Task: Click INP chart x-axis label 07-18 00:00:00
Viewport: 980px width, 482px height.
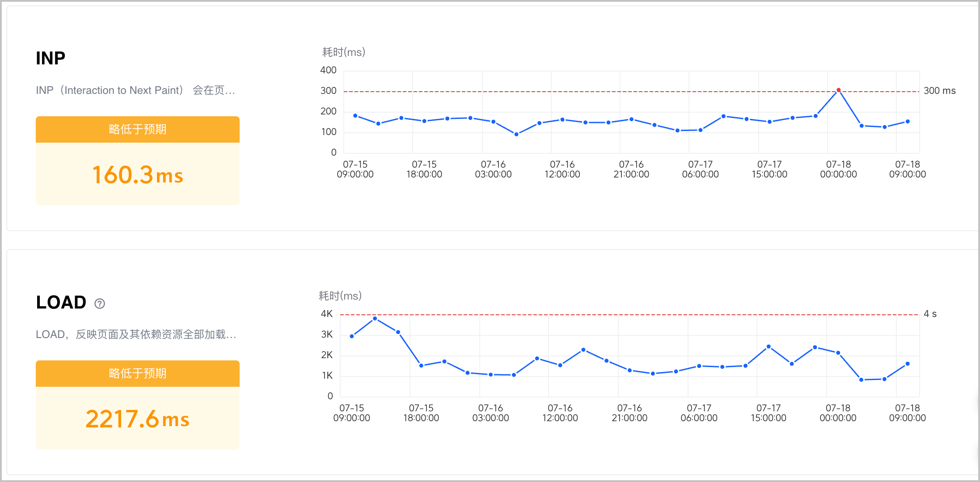Action: click(839, 169)
